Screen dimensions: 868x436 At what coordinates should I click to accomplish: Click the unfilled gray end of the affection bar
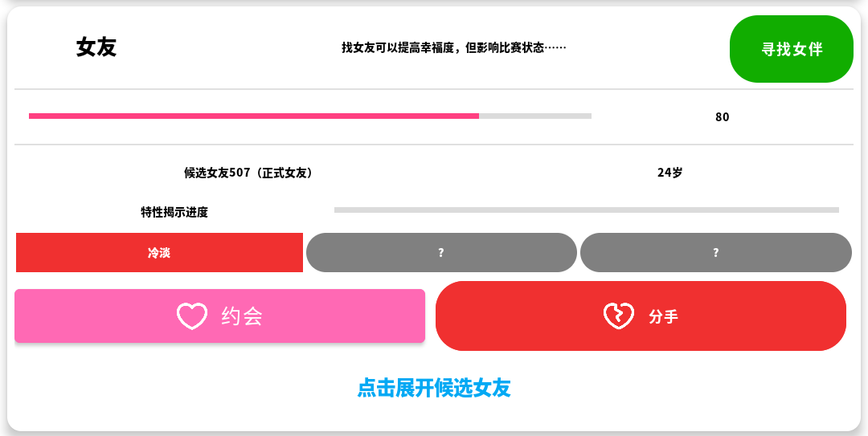click(535, 116)
